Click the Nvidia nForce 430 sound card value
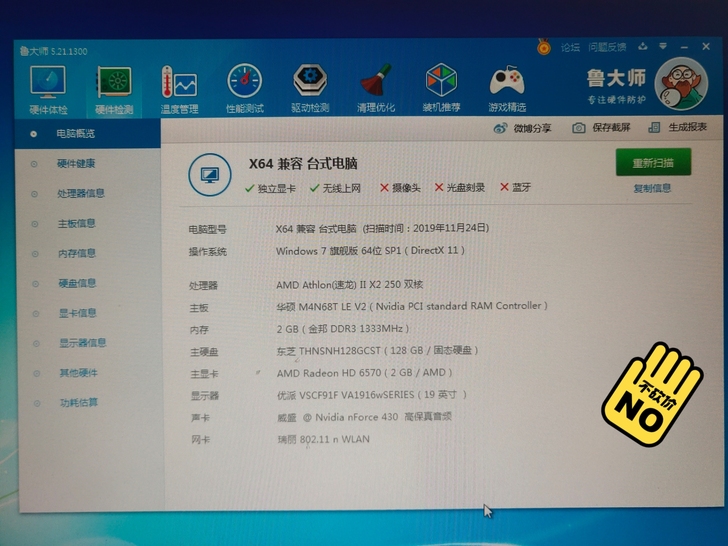The width and height of the screenshot is (728, 546). pos(364,417)
